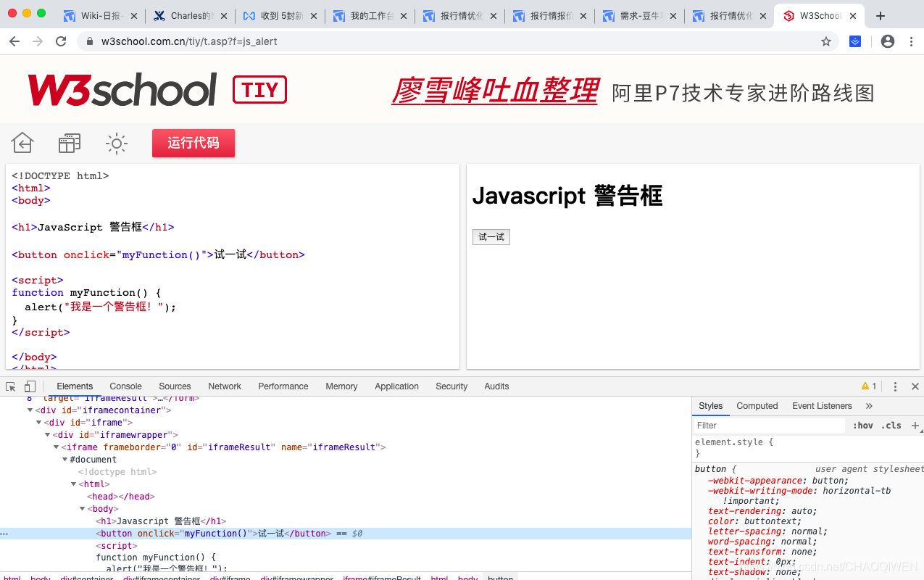The height and width of the screenshot is (580, 924).
Task: Bookmark page with the star icon
Action: click(x=826, y=41)
